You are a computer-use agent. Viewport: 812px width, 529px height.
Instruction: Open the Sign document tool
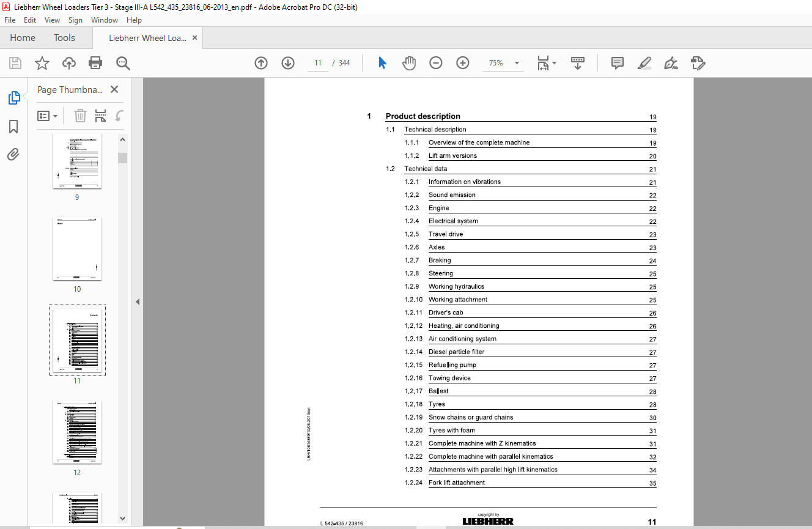pos(671,63)
